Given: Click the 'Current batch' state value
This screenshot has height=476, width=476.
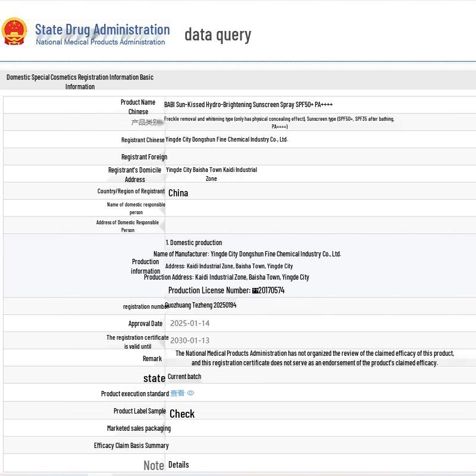Looking at the screenshot, I should click(184, 377).
